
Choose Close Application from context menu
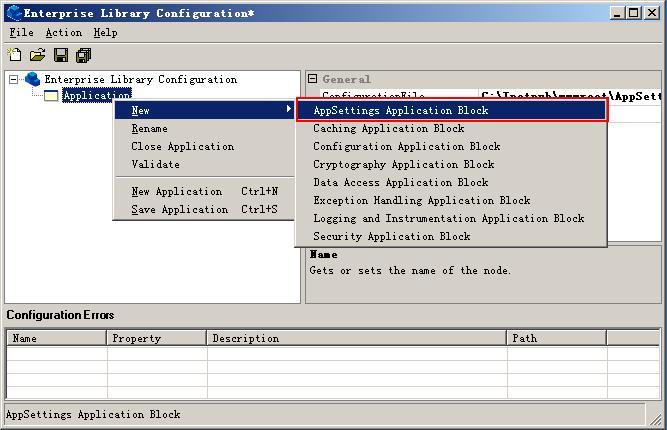pyautogui.click(x=182, y=147)
